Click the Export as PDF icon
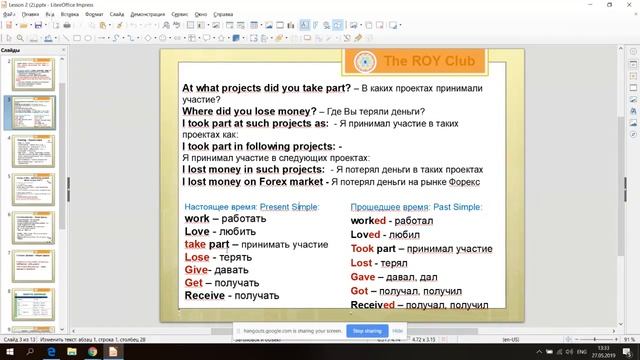 56,25
